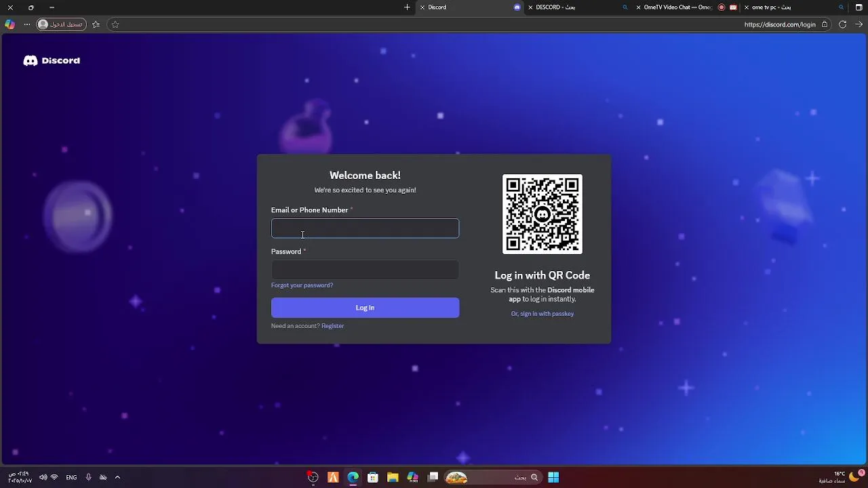The image size is (868, 488).
Task: Open the circular app with red badge
Action: coord(313,477)
